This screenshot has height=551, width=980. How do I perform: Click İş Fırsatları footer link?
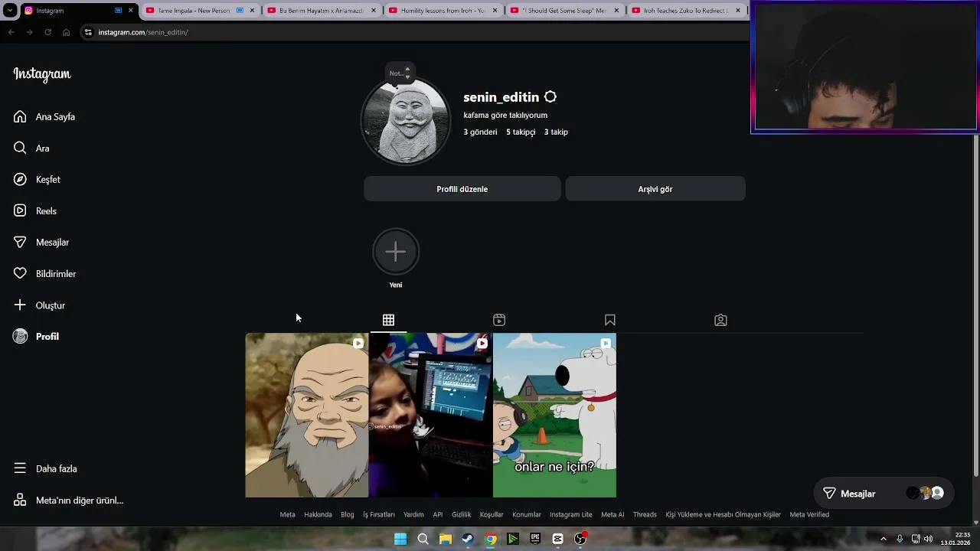coord(379,514)
